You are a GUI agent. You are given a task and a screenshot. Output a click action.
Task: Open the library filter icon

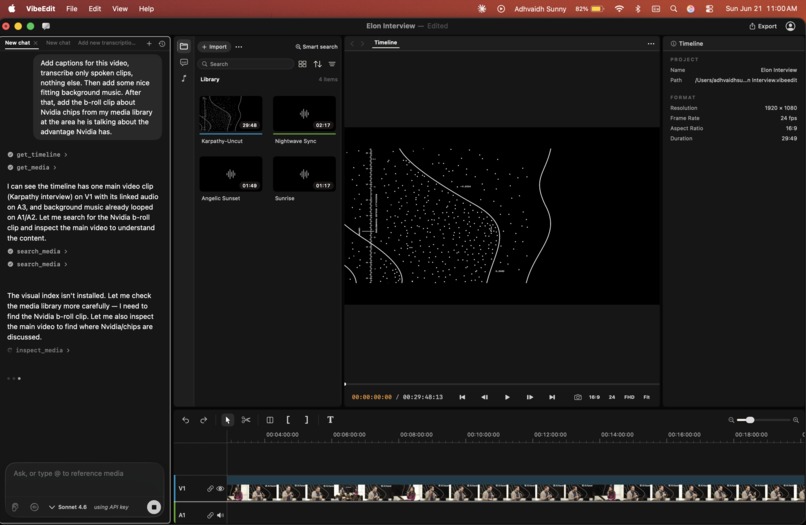point(332,64)
